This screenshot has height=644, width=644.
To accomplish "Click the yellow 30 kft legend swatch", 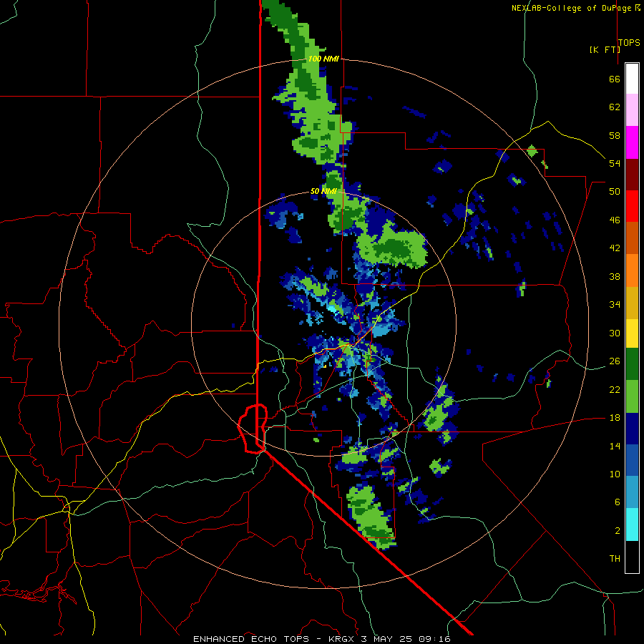I will (x=632, y=333).
